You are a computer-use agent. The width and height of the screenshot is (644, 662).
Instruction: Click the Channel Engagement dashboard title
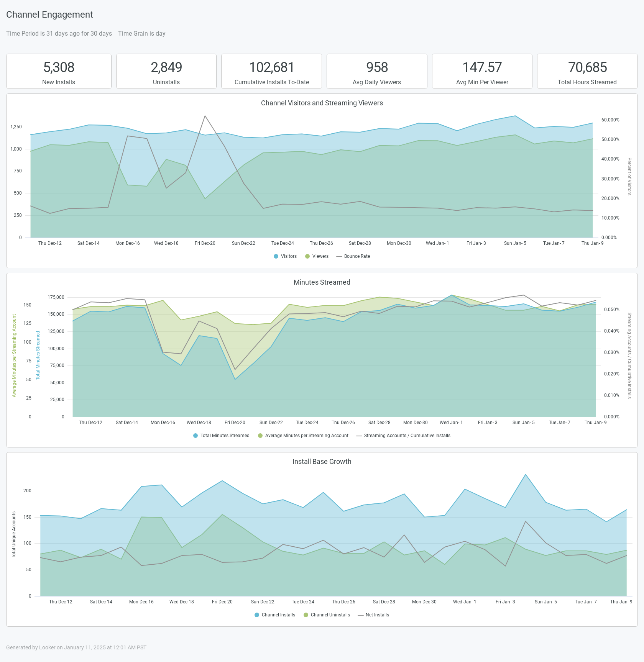click(x=49, y=15)
